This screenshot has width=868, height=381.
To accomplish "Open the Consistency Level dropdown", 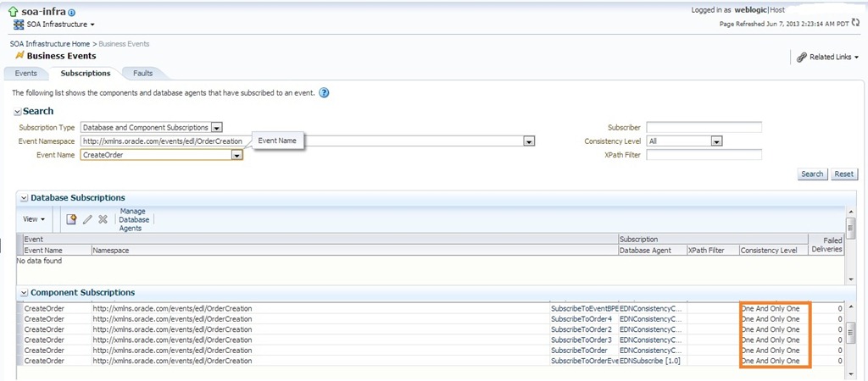I will click(x=716, y=141).
